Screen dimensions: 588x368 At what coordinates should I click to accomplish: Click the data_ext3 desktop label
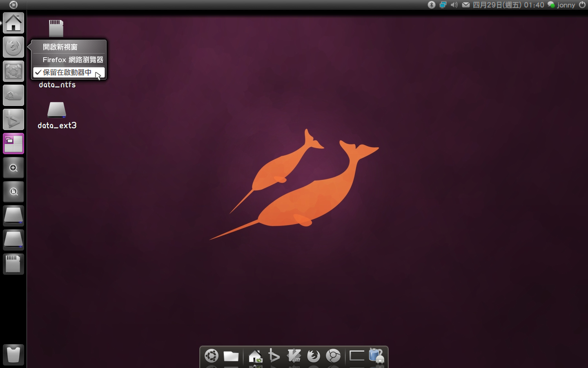pyautogui.click(x=57, y=126)
